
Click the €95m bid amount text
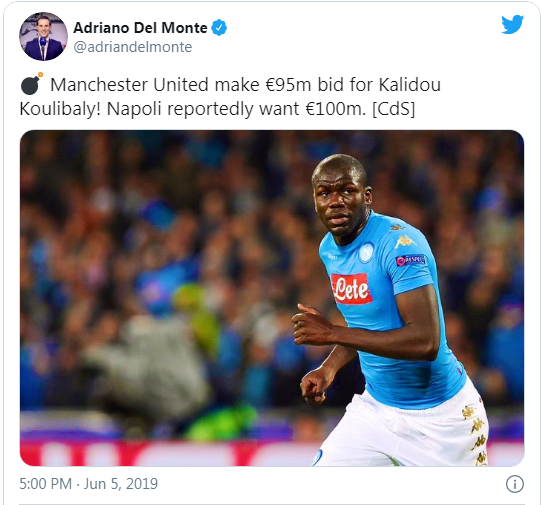[x=288, y=85]
